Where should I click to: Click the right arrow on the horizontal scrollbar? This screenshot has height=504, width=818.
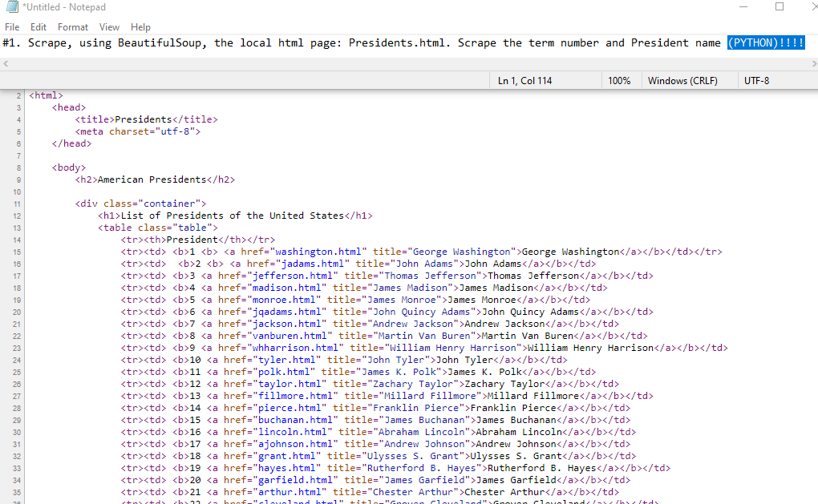coord(812,62)
